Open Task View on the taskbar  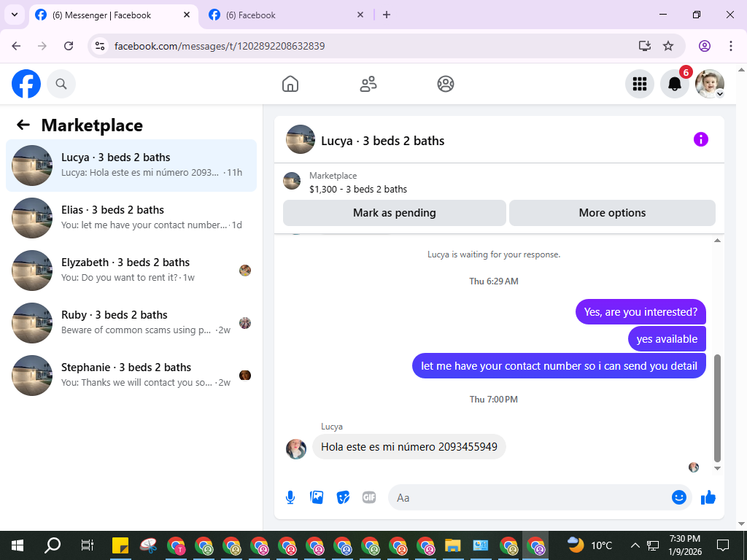pyautogui.click(x=88, y=545)
